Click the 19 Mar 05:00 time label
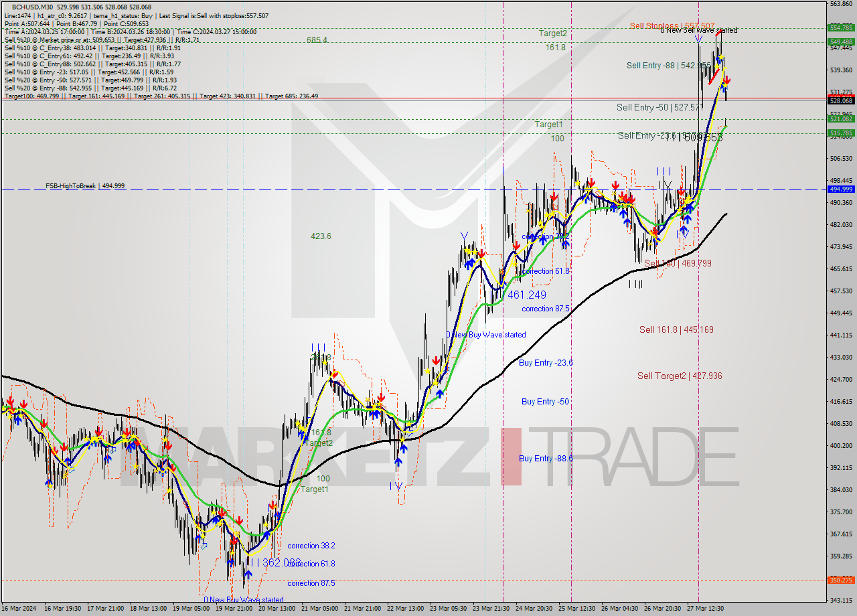This screenshot has height=616, width=857. 190,609
